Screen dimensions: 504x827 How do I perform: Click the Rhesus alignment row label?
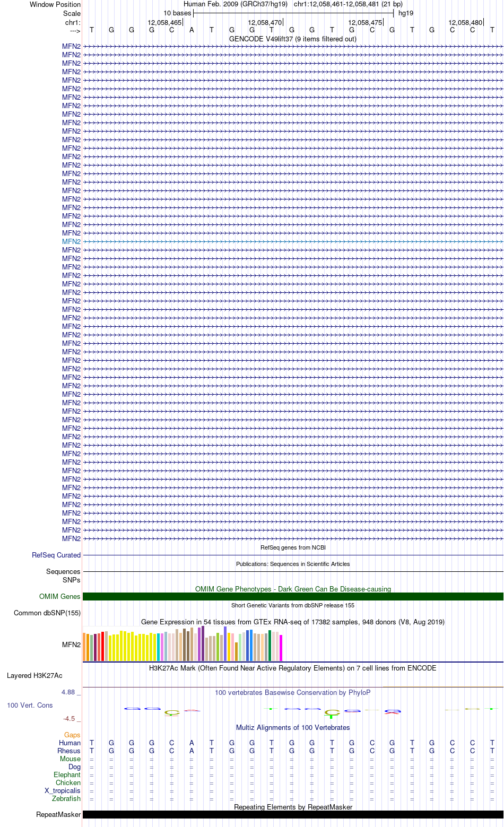[69, 751]
